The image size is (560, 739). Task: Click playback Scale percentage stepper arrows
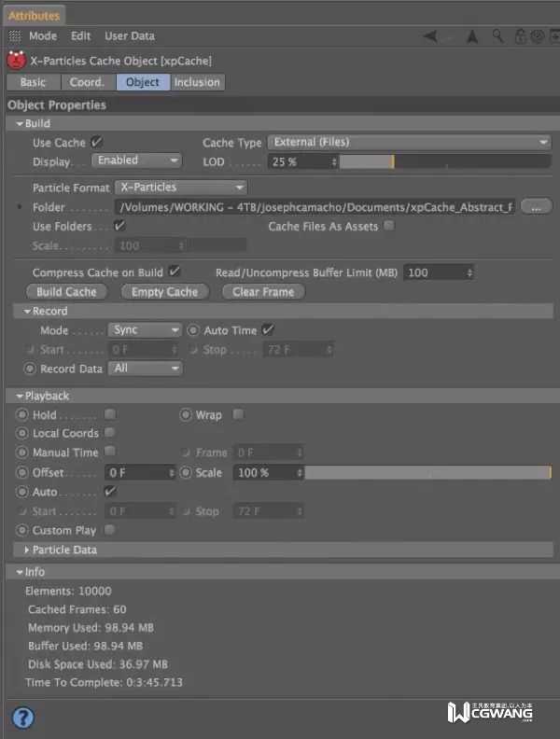click(x=300, y=472)
